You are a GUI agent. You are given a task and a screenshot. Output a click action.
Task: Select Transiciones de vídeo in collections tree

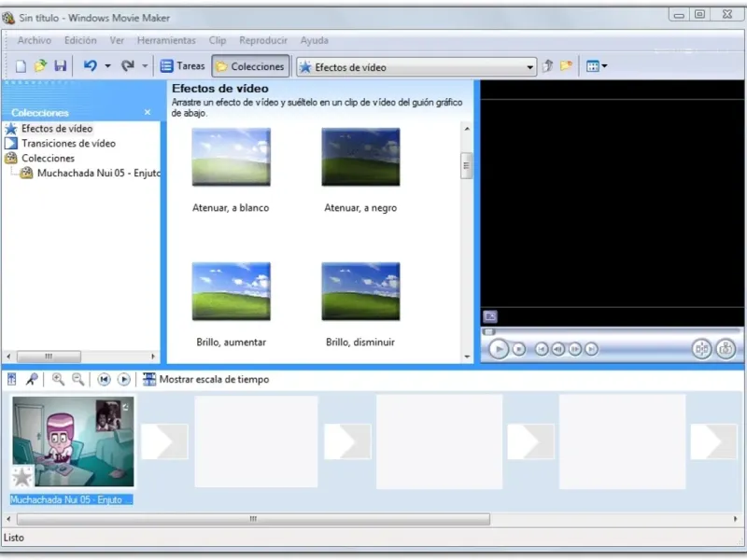tap(68, 144)
